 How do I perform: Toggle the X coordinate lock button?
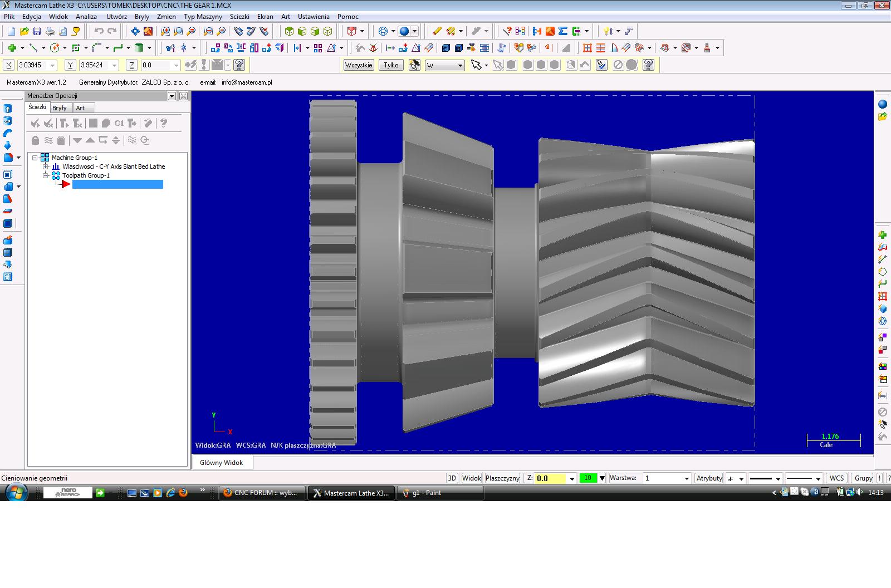(8, 65)
